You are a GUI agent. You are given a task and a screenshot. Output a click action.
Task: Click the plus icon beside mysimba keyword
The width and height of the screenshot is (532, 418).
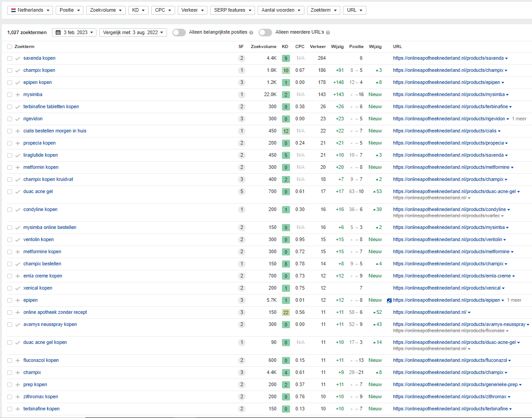[x=18, y=95]
